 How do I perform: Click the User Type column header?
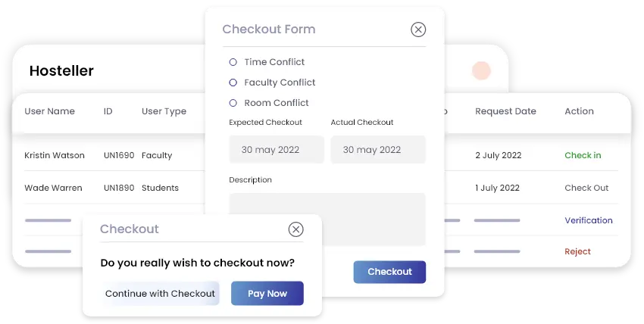(164, 111)
